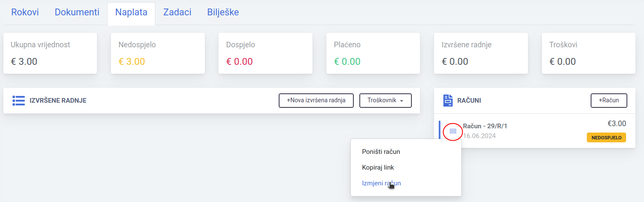Add a new invoice with +Račun
The width and height of the screenshot is (644, 202).
(x=609, y=101)
